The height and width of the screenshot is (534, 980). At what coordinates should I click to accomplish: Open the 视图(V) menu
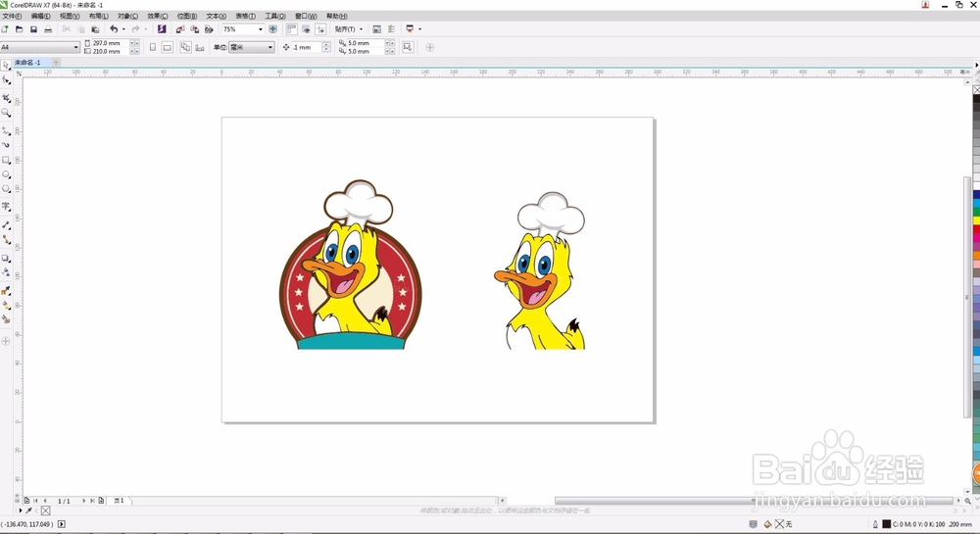[x=70, y=17]
